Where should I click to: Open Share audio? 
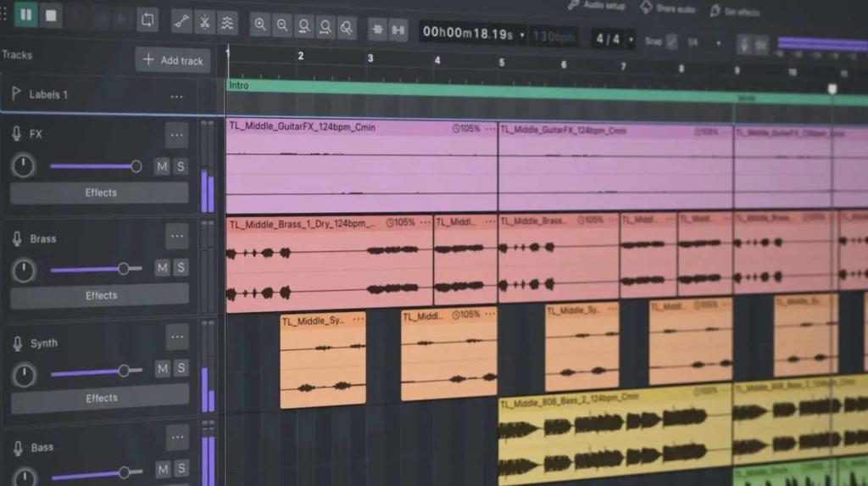click(668, 8)
